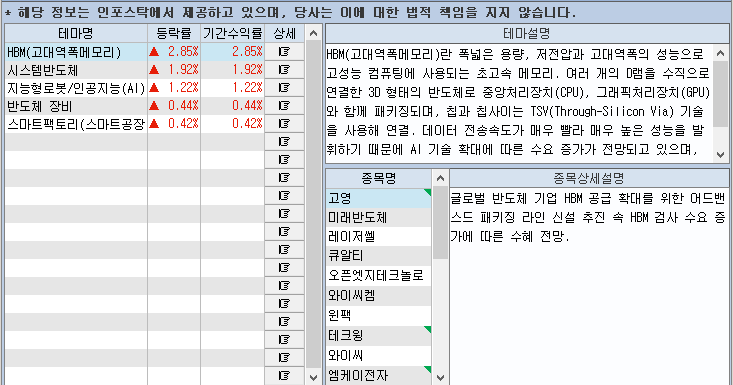This screenshot has height=385, width=733.
Task: Click 종목명 list scrollbar thumb
Action: click(440, 223)
